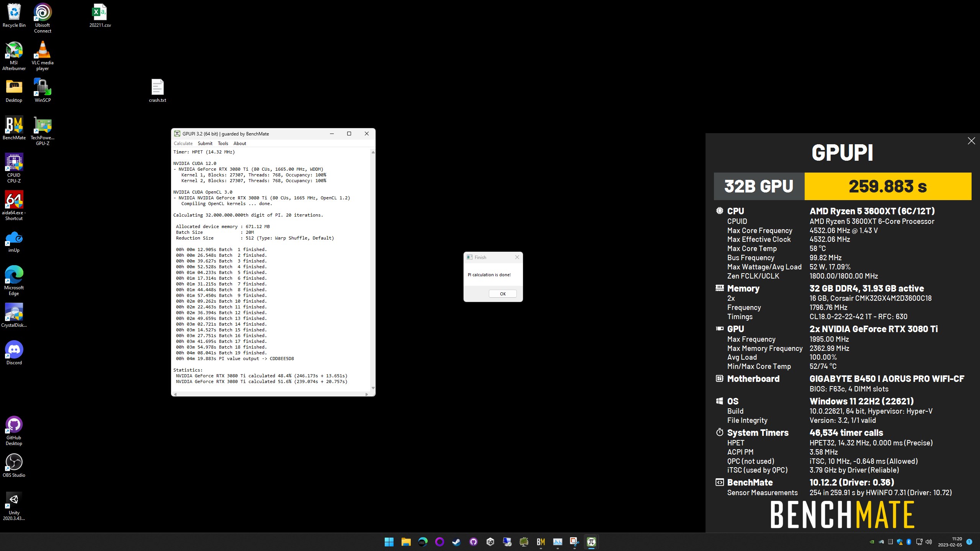
Task: Select the GitHub Desktop desktop icon
Action: click(x=14, y=431)
